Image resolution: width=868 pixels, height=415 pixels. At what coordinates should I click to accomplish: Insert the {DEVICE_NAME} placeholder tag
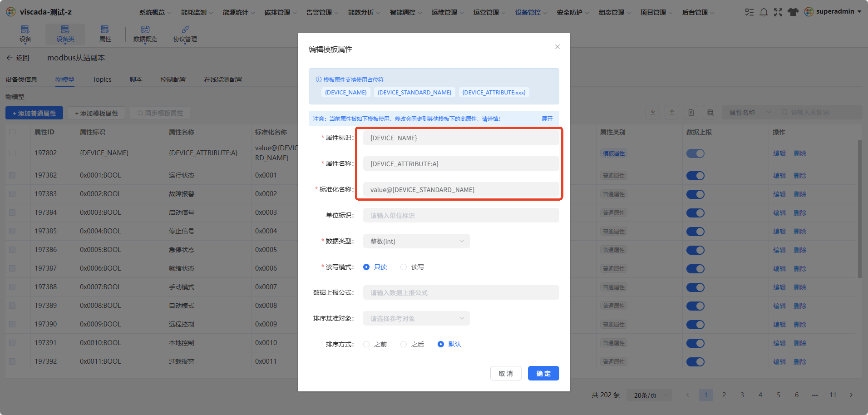click(346, 92)
